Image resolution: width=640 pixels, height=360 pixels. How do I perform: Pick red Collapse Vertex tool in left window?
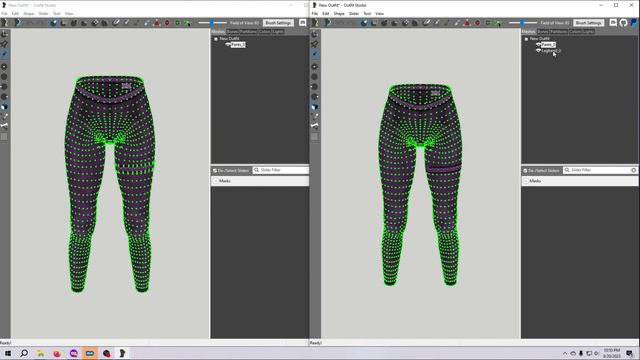coord(157,23)
